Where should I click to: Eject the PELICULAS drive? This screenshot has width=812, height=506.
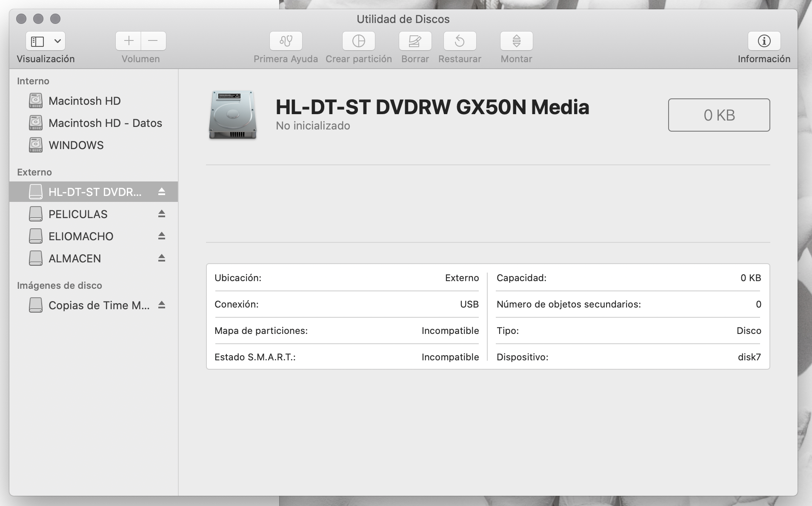(x=162, y=214)
